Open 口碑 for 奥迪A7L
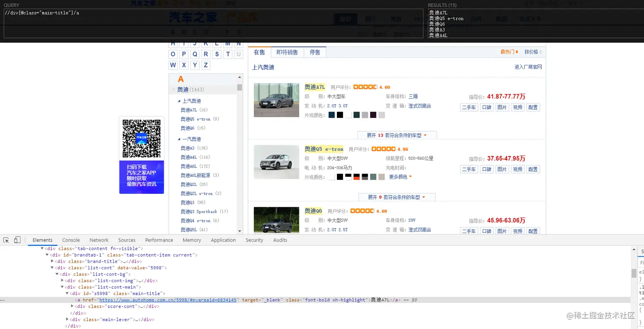The image size is (644, 329). point(486,107)
